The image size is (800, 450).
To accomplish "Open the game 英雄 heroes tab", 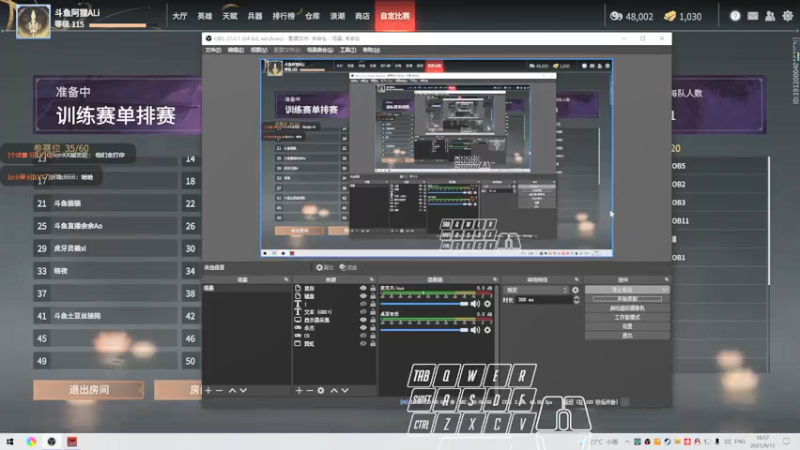I will [205, 16].
